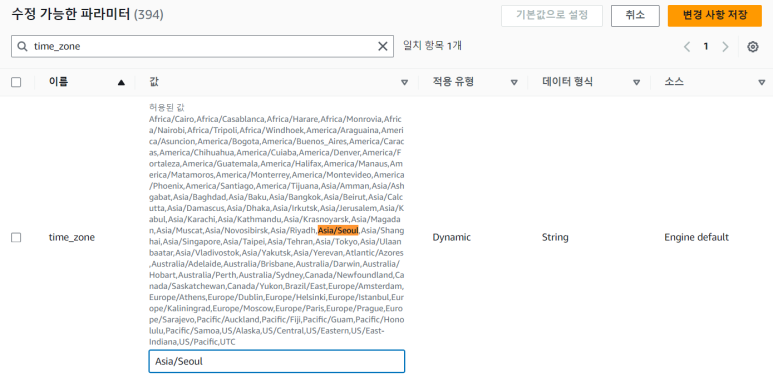Click highlighted Asia/Seoul in allowed values
This screenshot has width=773, height=378.
click(338, 230)
